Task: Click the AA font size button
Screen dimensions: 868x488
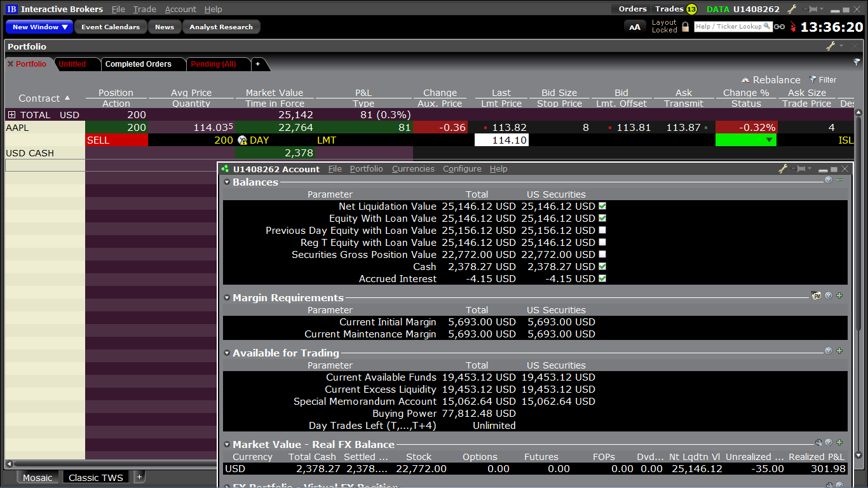Action: (x=635, y=27)
